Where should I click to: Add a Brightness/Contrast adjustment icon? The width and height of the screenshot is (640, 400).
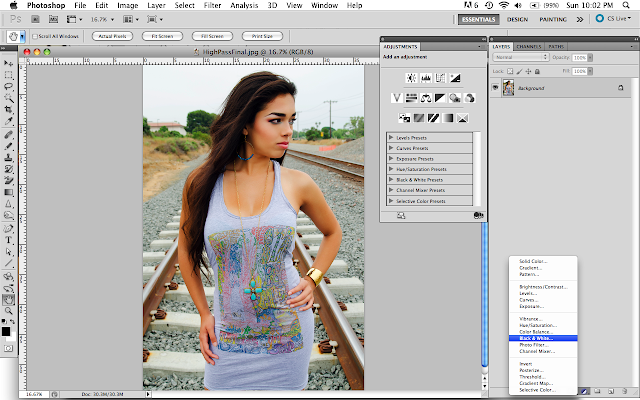tap(411, 78)
